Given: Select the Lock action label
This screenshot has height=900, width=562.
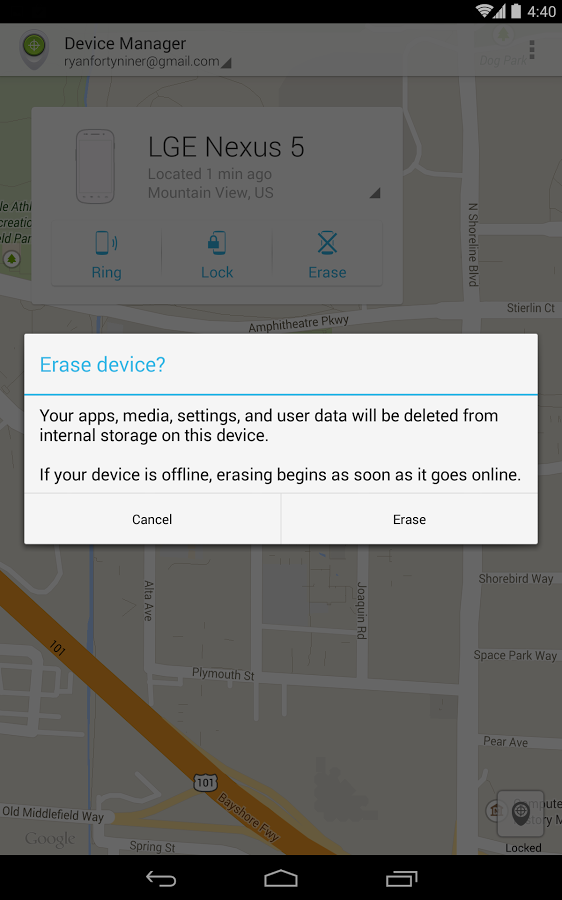Looking at the screenshot, I should pyautogui.click(x=216, y=272).
